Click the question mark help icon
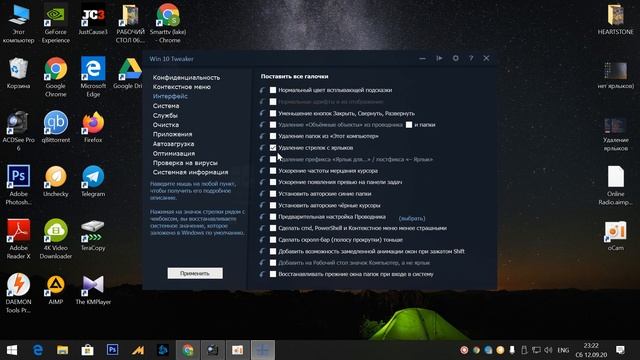640x360 pixels. [x=471, y=58]
